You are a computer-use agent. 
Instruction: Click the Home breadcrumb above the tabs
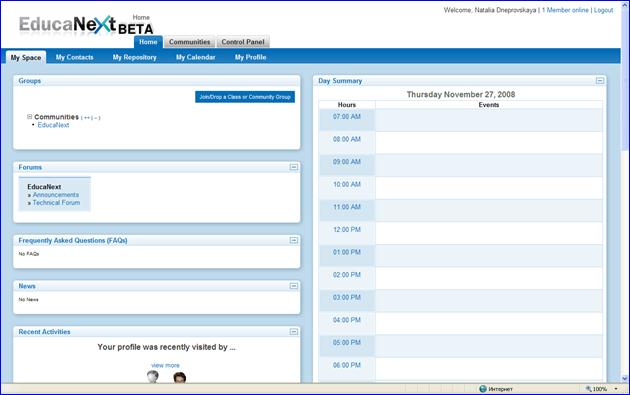pos(141,17)
